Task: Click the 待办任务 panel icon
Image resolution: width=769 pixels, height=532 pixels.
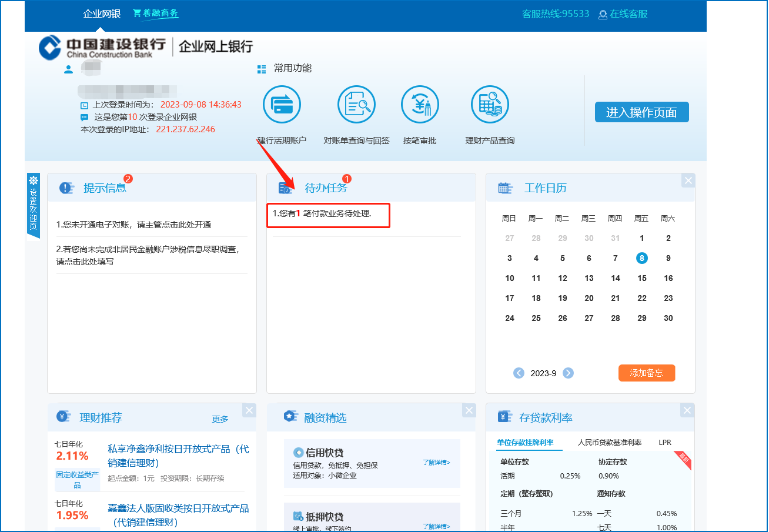Action: (x=286, y=188)
